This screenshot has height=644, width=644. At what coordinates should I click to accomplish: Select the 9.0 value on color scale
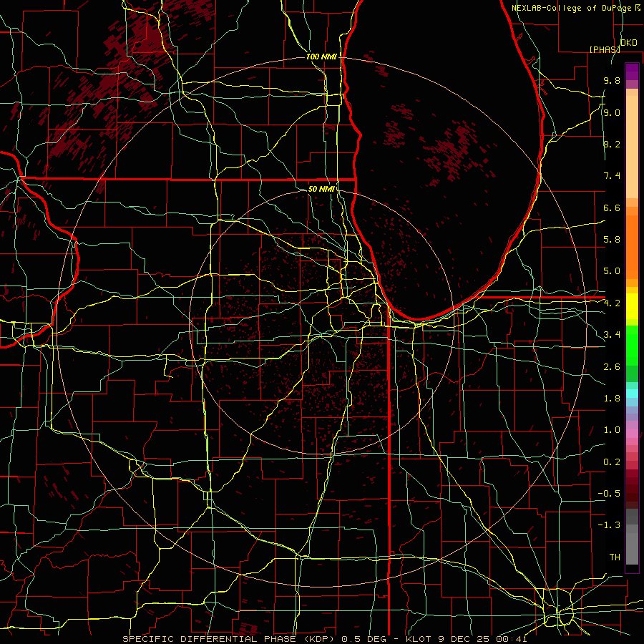[x=612, y=112]
